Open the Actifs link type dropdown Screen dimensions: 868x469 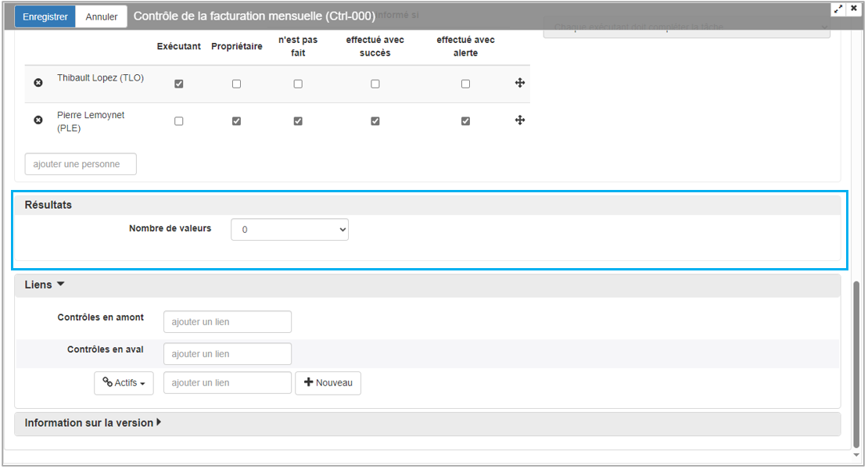[x=124, y=383]
